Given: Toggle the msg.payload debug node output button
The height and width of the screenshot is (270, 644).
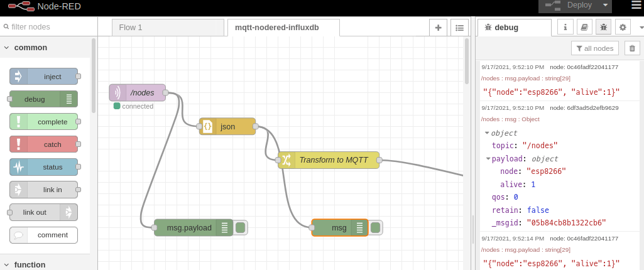Looking at the screenshot, I should click(x=241, y=227).
